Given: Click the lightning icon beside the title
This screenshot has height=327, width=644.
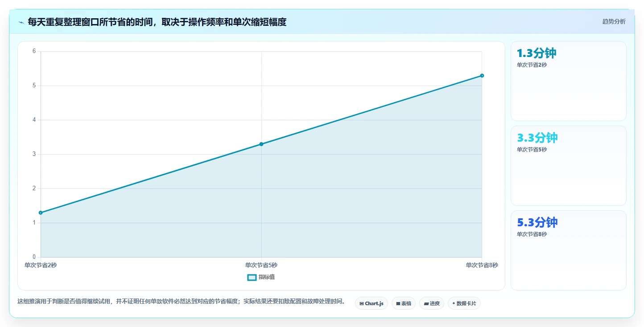Looking at the screenshot, I should pos(21,22).
